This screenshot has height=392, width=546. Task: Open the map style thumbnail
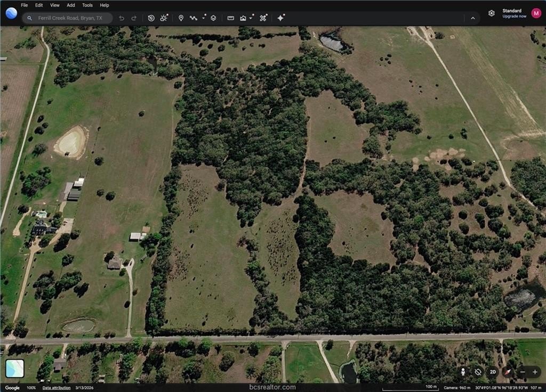pos(14,369)
